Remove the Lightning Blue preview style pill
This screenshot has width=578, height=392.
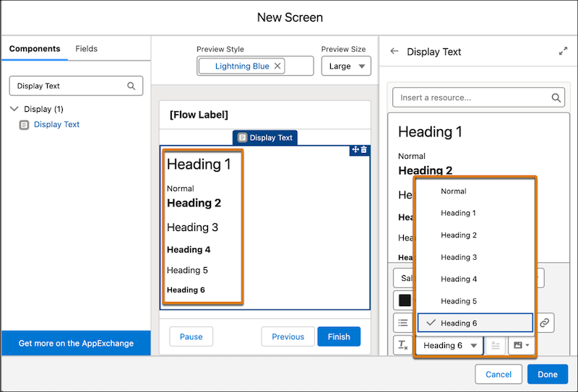(x=278, y=66)
